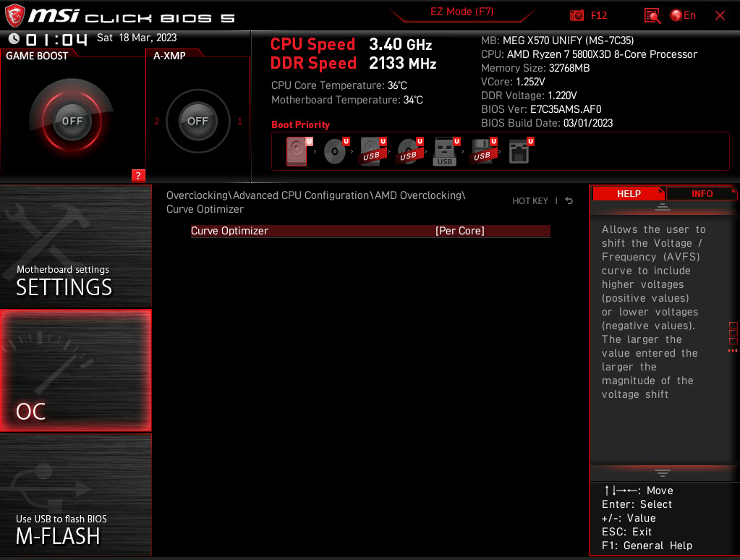Click the Motherboard Temperature reading

pyautogui.click(x=347, y=100)
